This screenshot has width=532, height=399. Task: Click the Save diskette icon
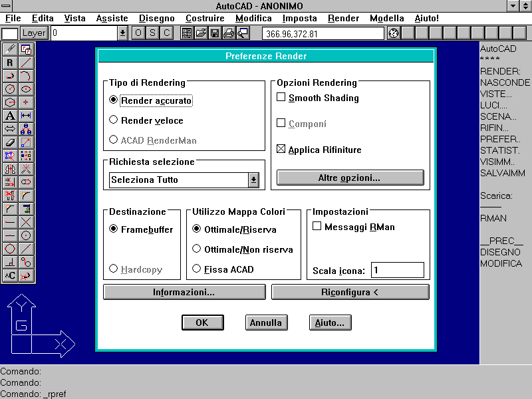tap(215, 33)
